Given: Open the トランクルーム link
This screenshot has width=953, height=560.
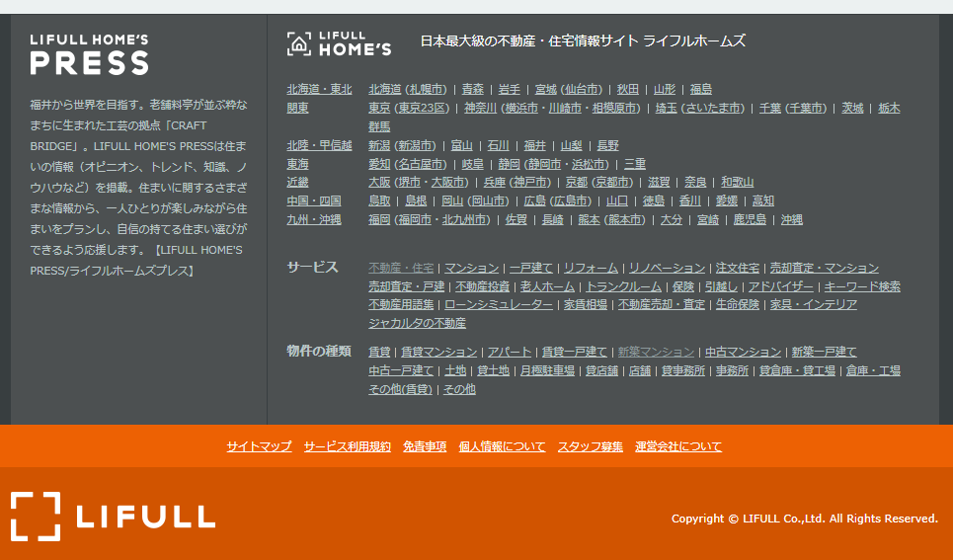Looking at the screenshot, I should [623, 286].
